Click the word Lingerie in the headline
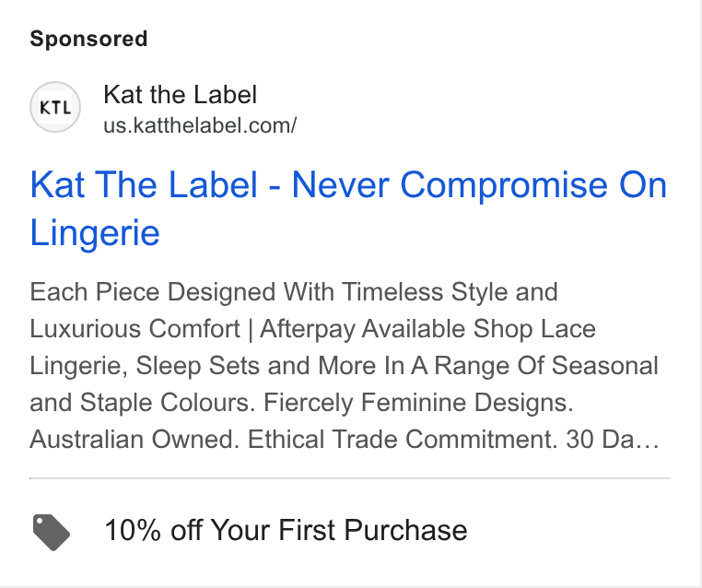Viewport: 702px width, 588px height. click(95, 233)
